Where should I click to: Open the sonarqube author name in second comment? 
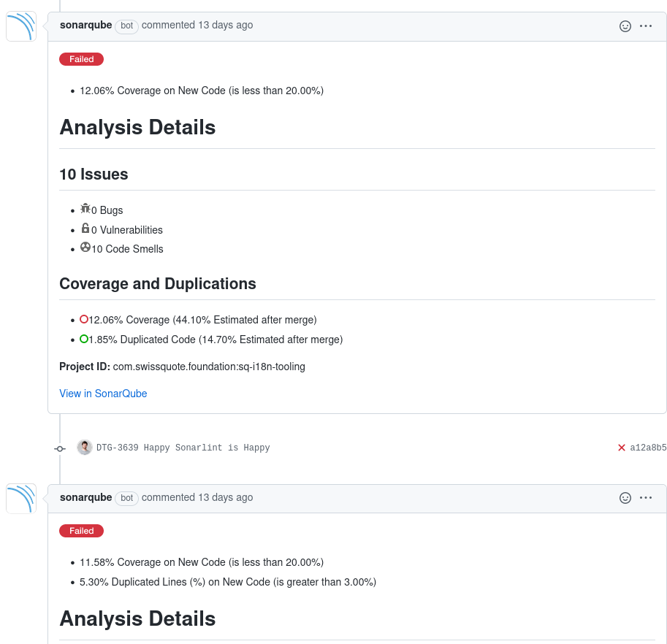point(86,497)
